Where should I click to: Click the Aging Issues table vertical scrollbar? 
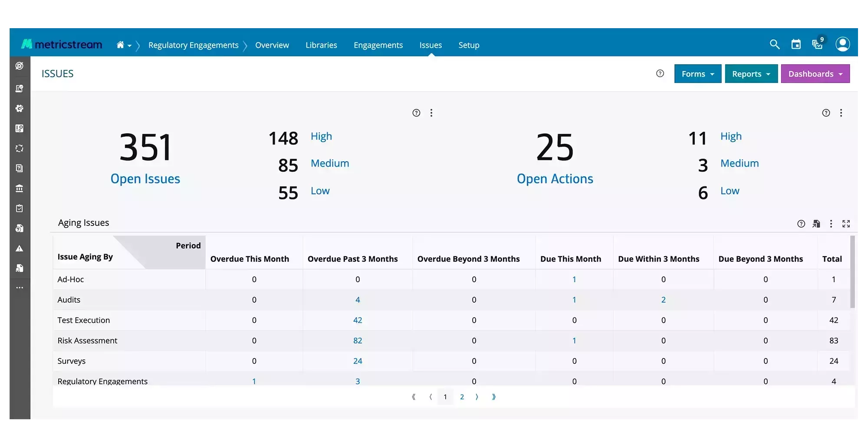(x=852, y=272)
